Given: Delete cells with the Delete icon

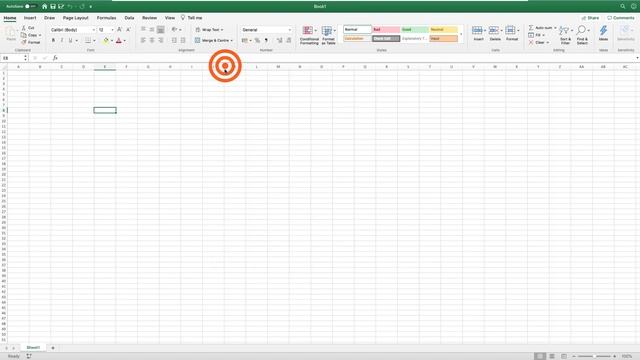Looking at the screenshot, I should (493, 31).
